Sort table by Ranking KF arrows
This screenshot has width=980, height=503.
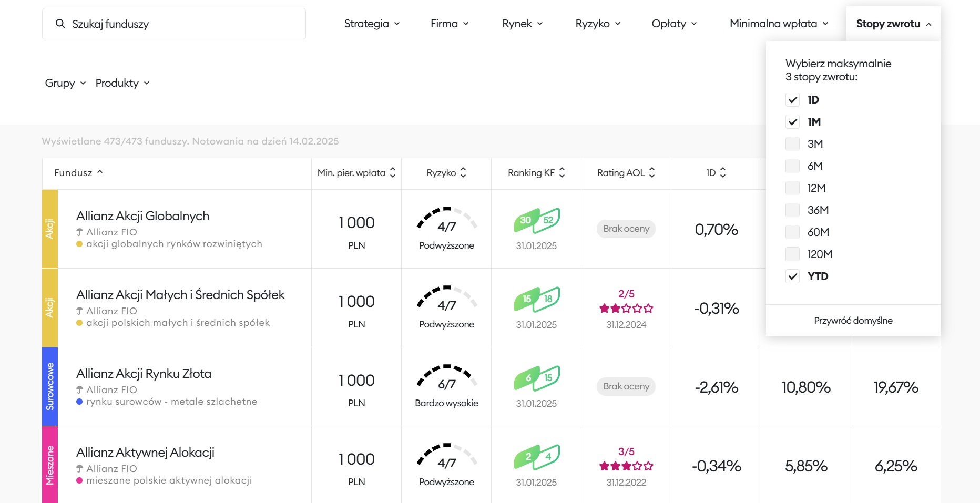tap(562, 172)
